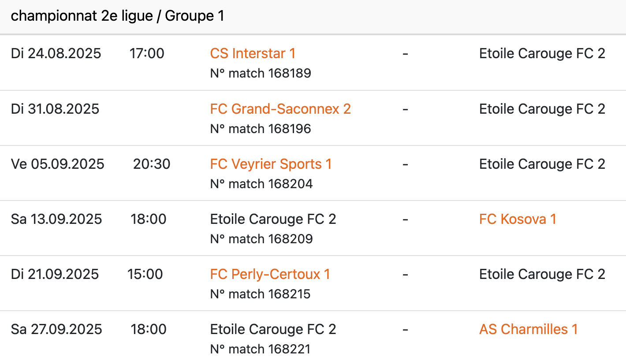Open the CS Interstar 1 team link
The width and height of the screenshot is (626, 364).
click(253, 53)
